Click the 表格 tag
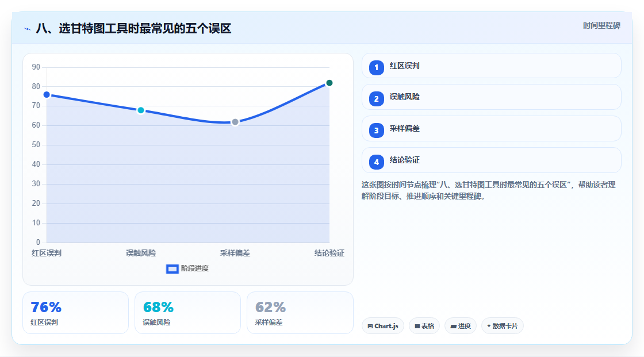This screenshot has width=644, height=357. point(424,326)
